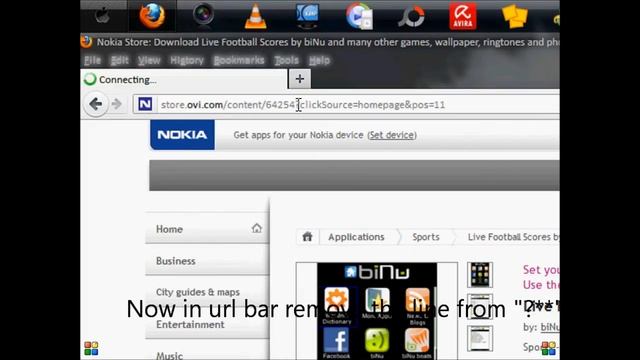Click Live Football Scores breadcrumb text
Image resolution: width=640 pixels, height=360 pixels.
pyautogui.click(x=513, y=237)
